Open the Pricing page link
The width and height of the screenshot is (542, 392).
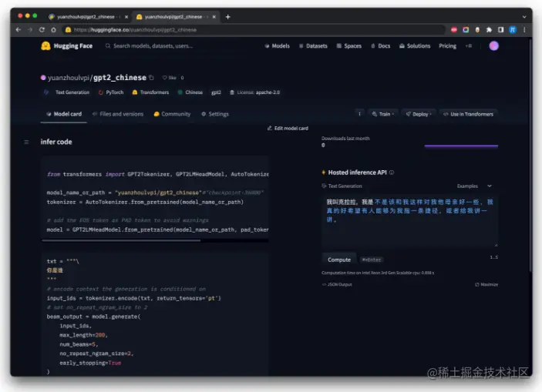(x=448, y=46)
